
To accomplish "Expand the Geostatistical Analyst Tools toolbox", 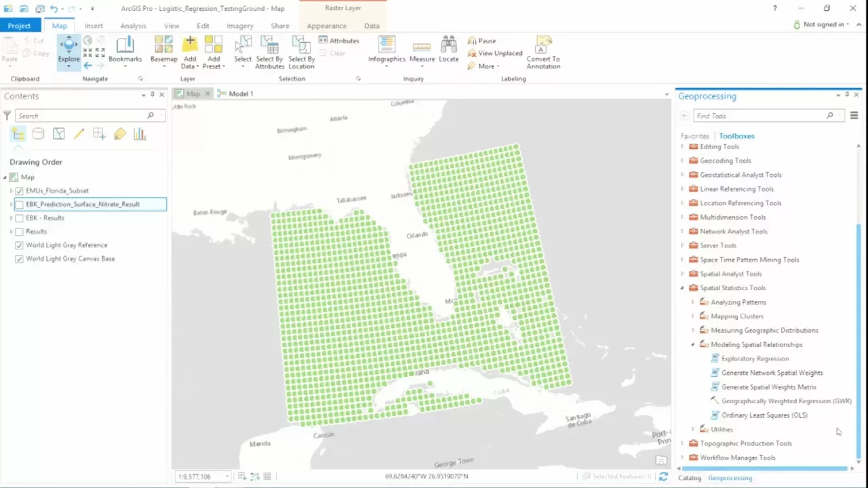I will pyautogui.click(x=682, y=175).
